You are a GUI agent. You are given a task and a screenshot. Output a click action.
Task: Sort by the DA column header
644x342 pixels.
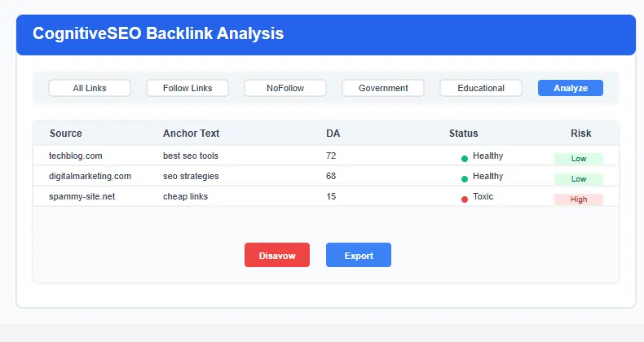(x=333, y=134)
